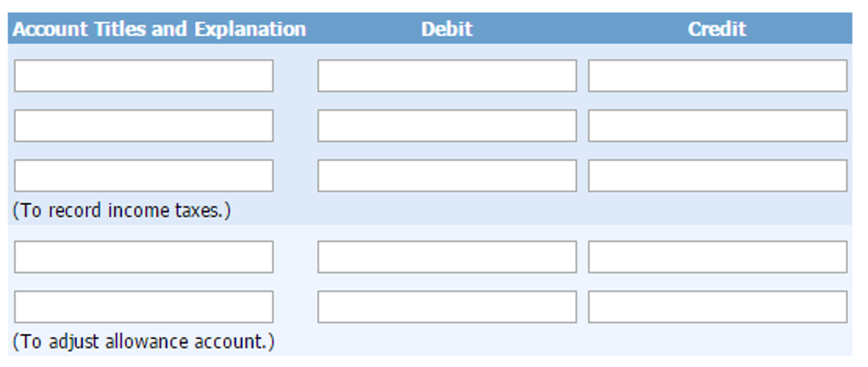868x367 pixels.
Task: Focus the third row Credit field for income taxes
Action: pos(717,176)
